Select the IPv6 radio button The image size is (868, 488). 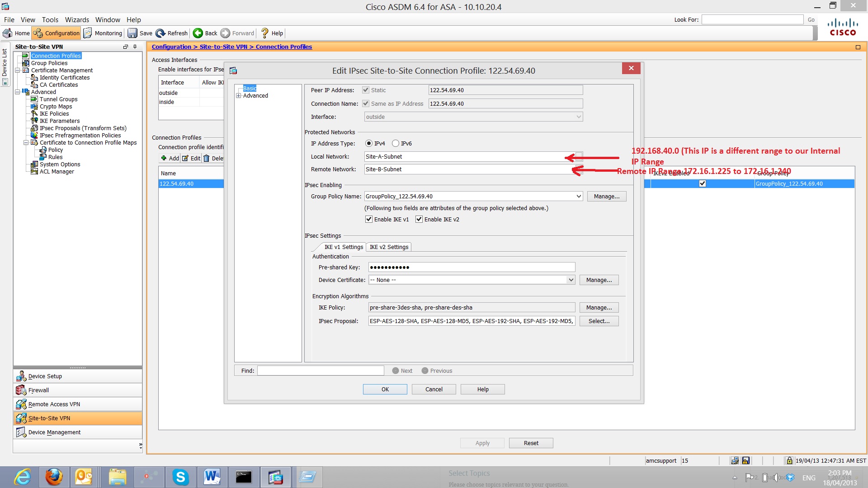[x=396, y=143]
